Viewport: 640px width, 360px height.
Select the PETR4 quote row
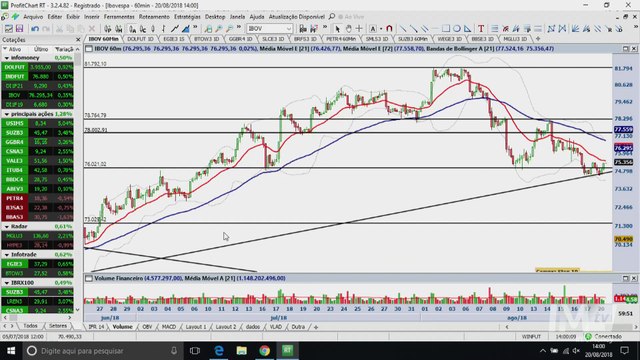coord(38,198)
